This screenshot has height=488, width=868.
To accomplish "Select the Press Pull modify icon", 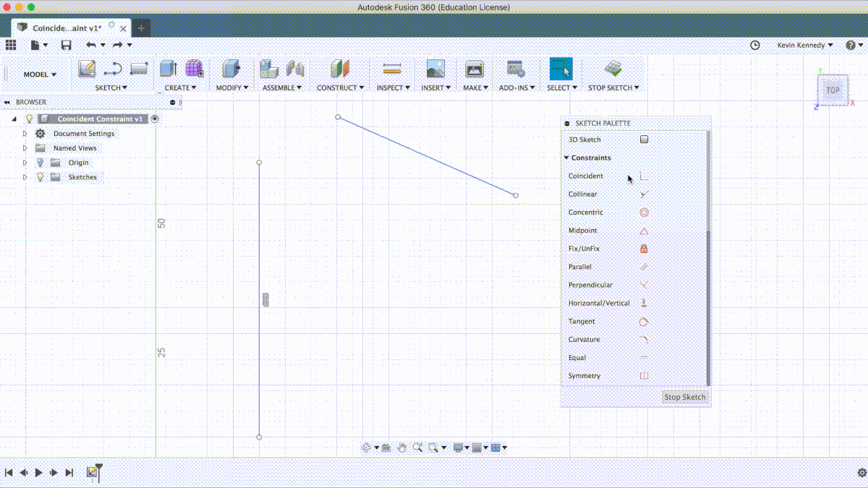I will tap(231, 69).
